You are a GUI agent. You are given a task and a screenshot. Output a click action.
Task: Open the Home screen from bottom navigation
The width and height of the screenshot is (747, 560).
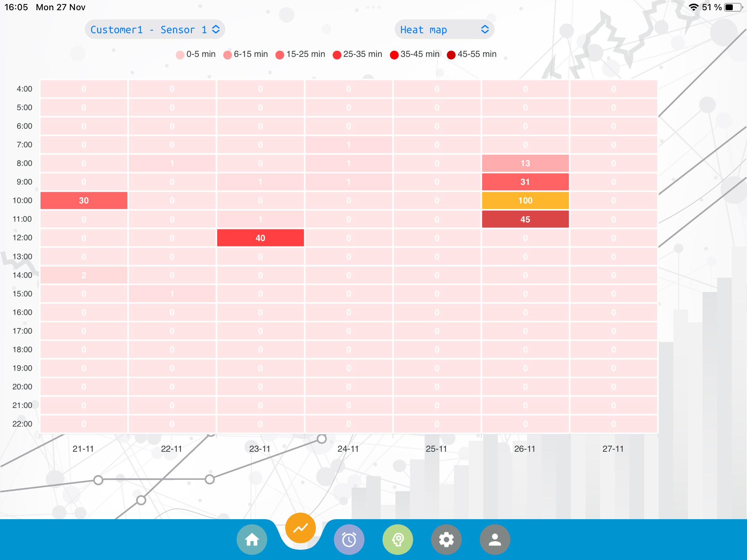(252, 540)
